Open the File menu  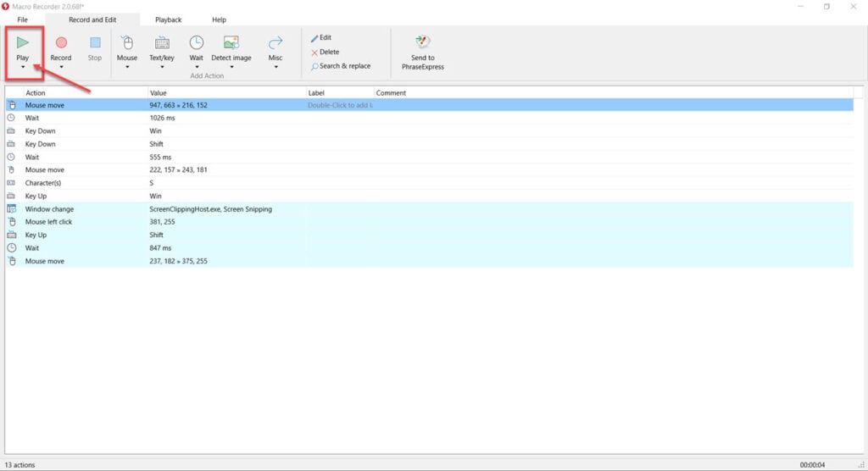coord(22,19)
